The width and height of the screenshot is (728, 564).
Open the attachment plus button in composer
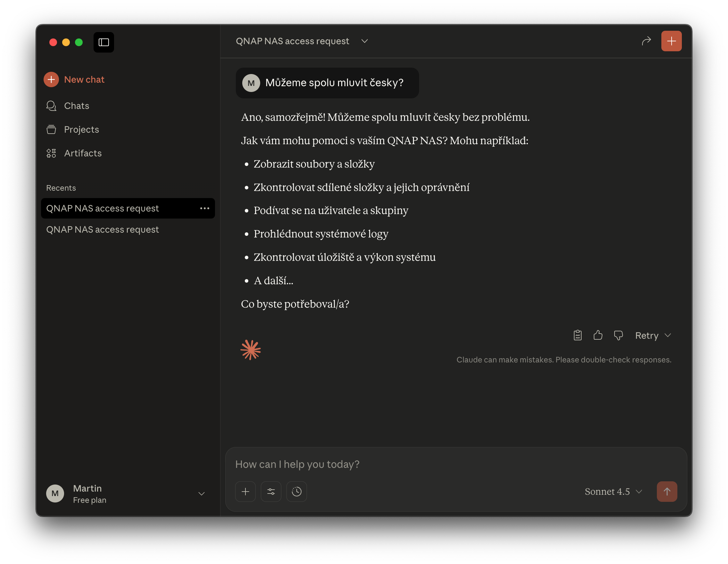point(245,491)
